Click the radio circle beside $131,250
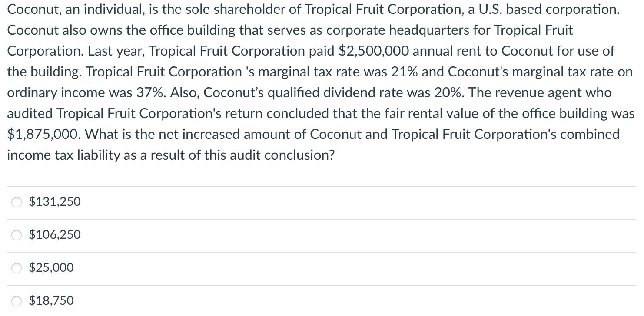 click(x=17, y=201)
